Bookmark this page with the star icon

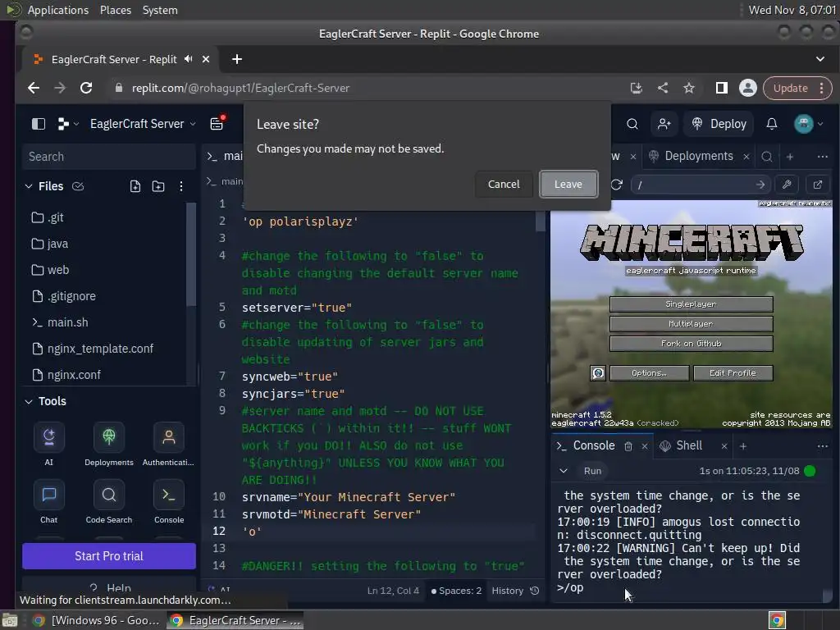[x=689, y=88]
